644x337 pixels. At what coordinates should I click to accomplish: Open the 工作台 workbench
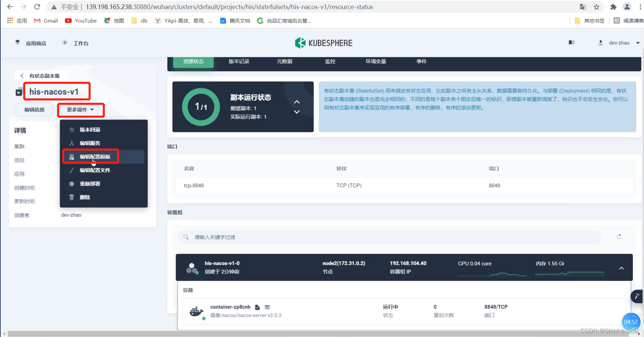click(x=75, y=43)
